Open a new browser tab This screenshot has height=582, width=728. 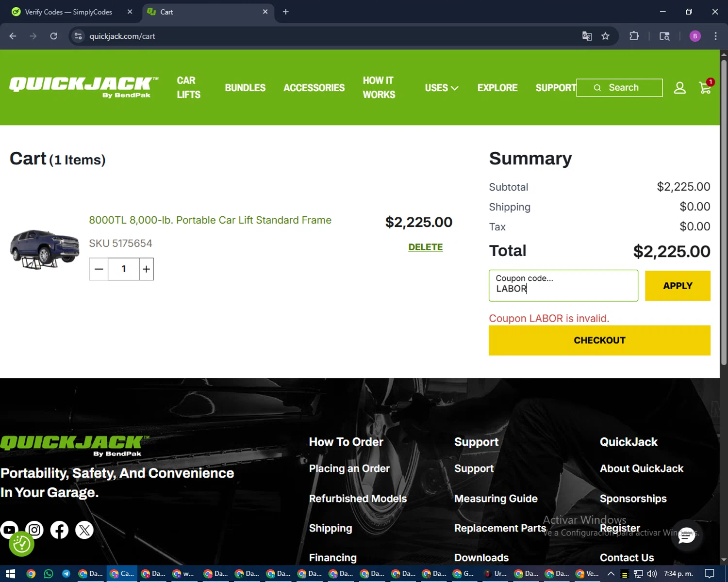click(285, 12)
